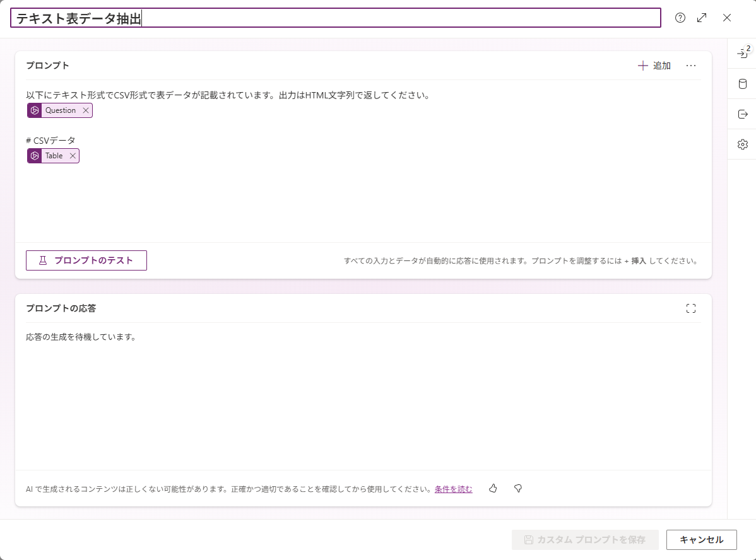Give thumbs up feedback
This screenshot has width=756, height=560.
click(x=493, y=489)
